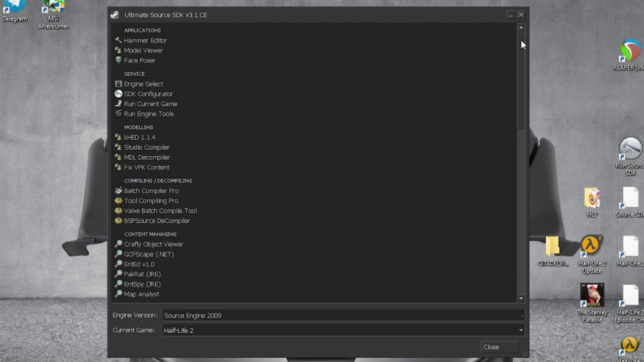This screenshot has height=362, width=644.
Task: Launch Hammer Editor entry
Action: point(145,40)
